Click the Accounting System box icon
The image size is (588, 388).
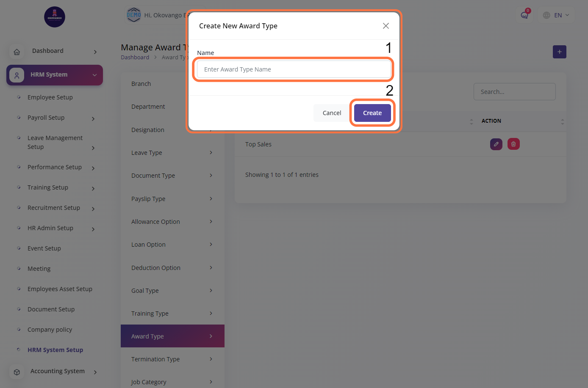pos(17,372)
